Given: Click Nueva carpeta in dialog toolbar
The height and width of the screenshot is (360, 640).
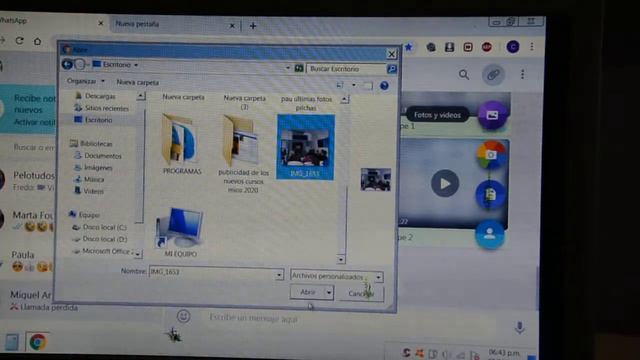Looking at the screenshot, I should tap(138, 82).
